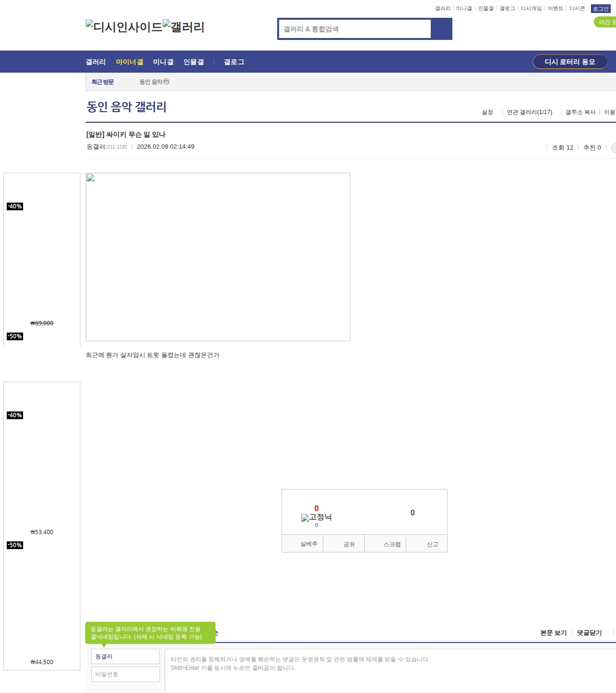Image resolution: width=616 pixels, height=693 pixels.
Task: Open gallery 설정
Action: [x=488, y=112]
